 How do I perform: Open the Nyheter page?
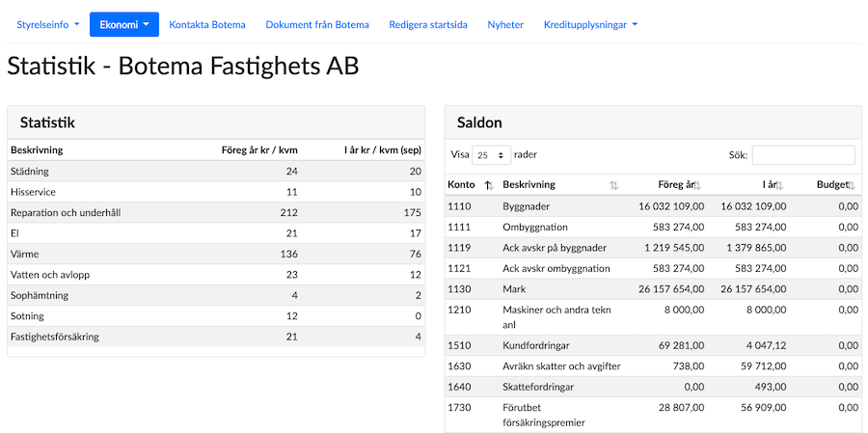pos(505,25)
